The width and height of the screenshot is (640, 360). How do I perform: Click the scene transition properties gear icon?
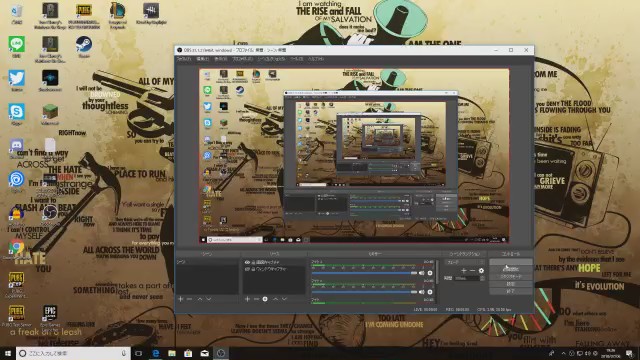click(x=481, y=271)
